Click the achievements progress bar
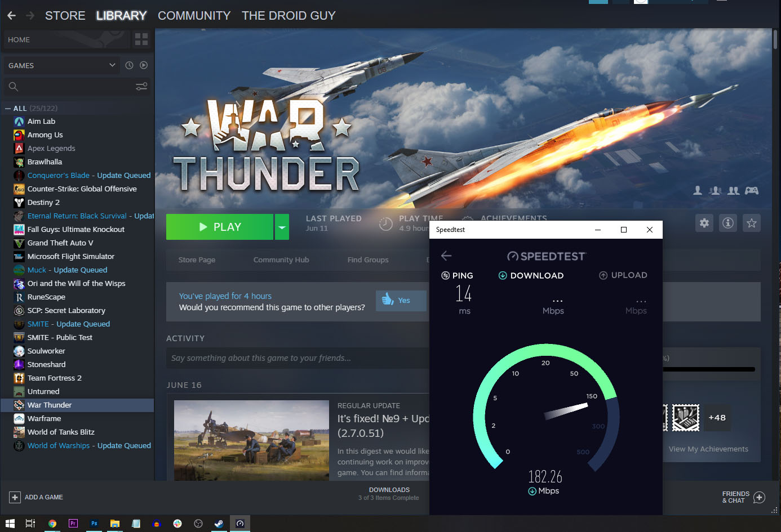 [710, 369]
